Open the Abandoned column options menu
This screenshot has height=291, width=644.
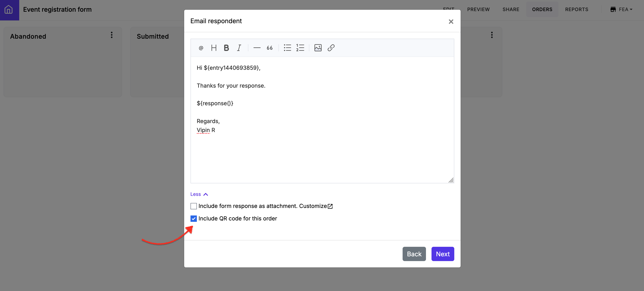[111, 35]
